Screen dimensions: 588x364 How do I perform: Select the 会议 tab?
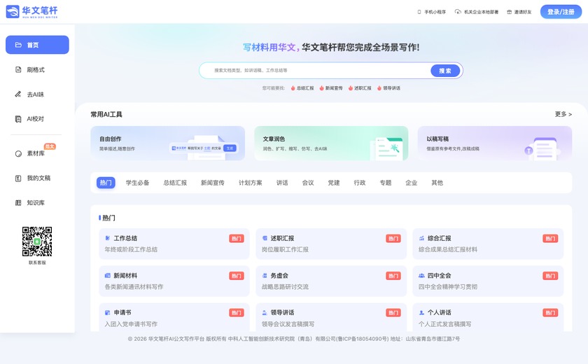click(308, 183)
